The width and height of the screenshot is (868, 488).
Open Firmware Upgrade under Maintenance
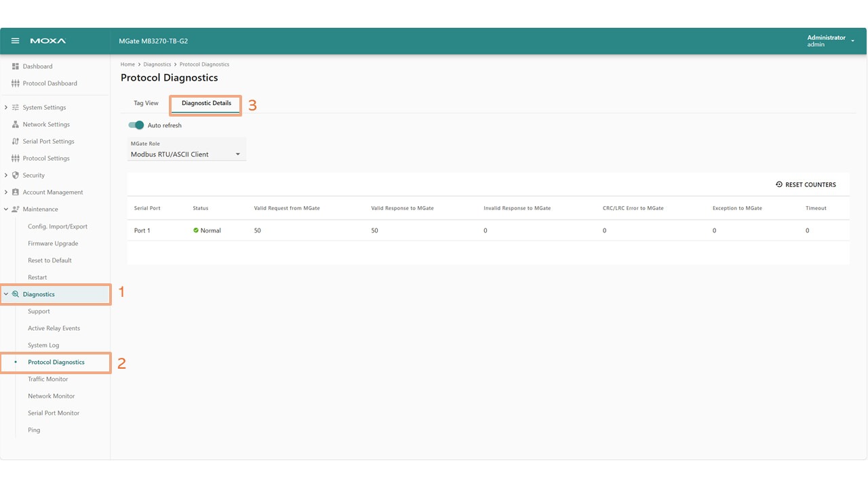click(53, 243)
